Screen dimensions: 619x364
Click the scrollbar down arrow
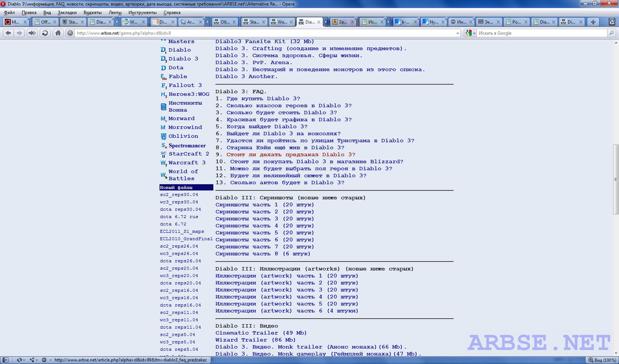click(x=616, y=353)
